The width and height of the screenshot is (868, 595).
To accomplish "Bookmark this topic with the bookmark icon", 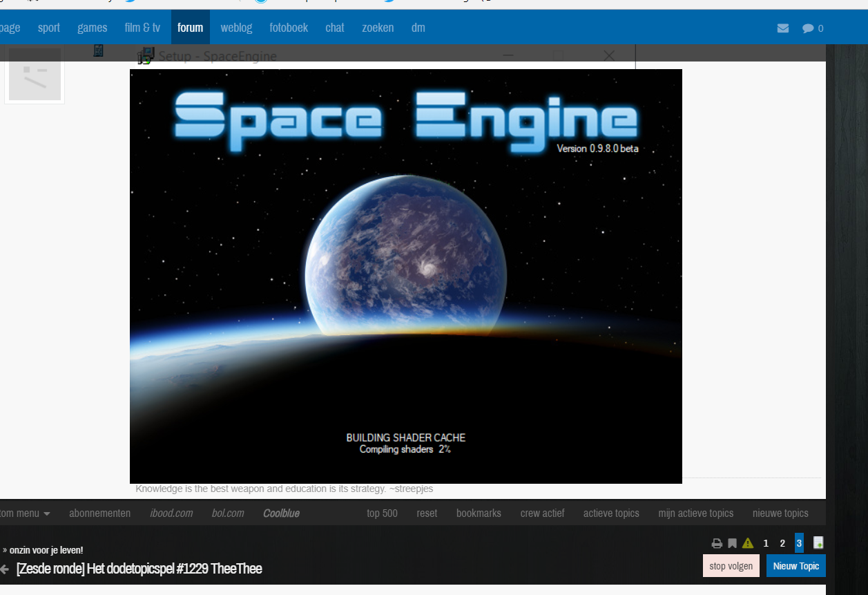I will tap(732, 543).
